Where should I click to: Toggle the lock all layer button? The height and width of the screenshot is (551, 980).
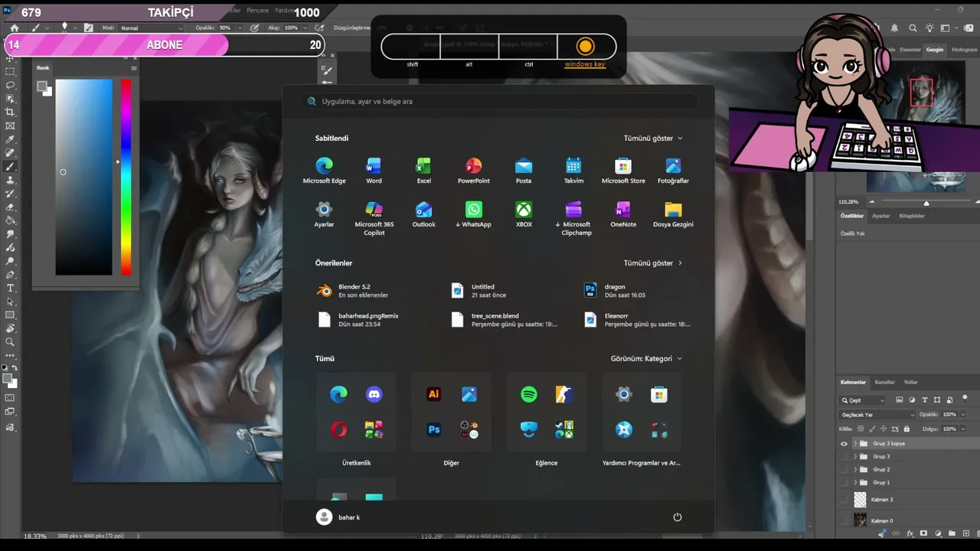(907, 429)
